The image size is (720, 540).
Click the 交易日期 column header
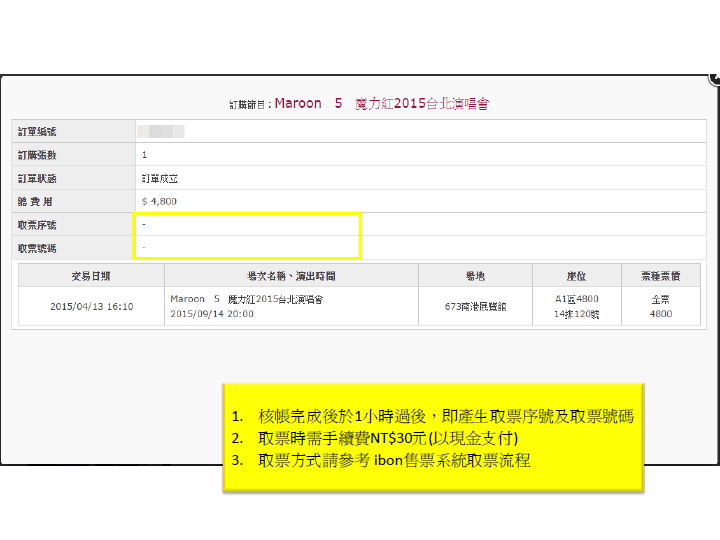click(x=91, y=276)
